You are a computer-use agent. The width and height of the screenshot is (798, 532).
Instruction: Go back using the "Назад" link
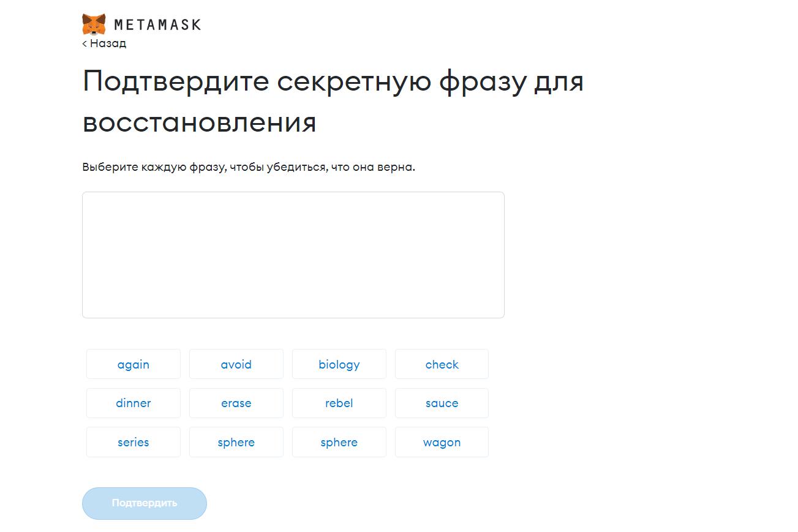pos(108,43)
